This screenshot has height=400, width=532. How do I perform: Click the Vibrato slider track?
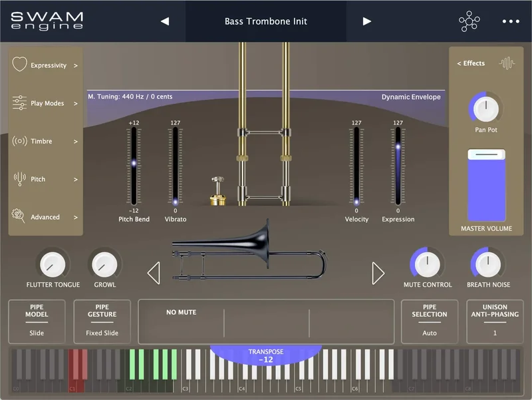176,166
